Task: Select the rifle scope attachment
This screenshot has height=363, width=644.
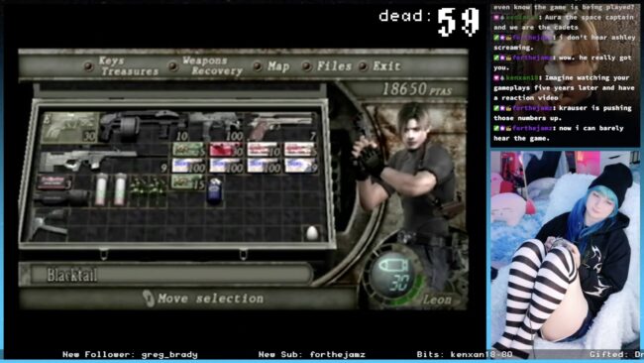Action: (60, 198)
